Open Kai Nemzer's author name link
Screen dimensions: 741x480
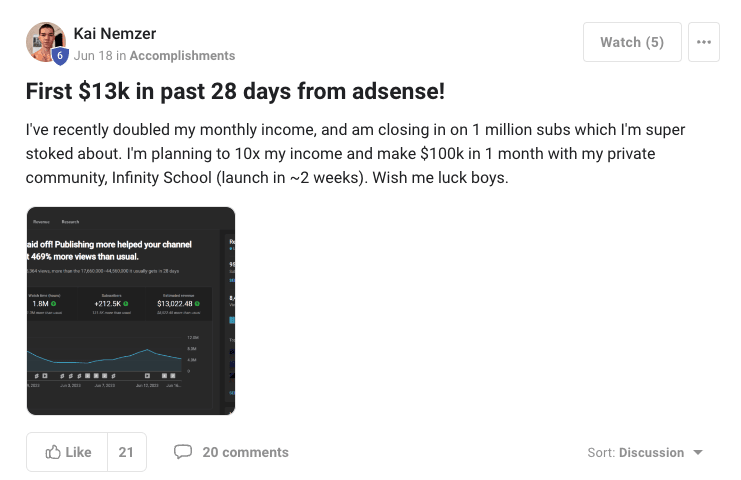click(x=115, y=34)
